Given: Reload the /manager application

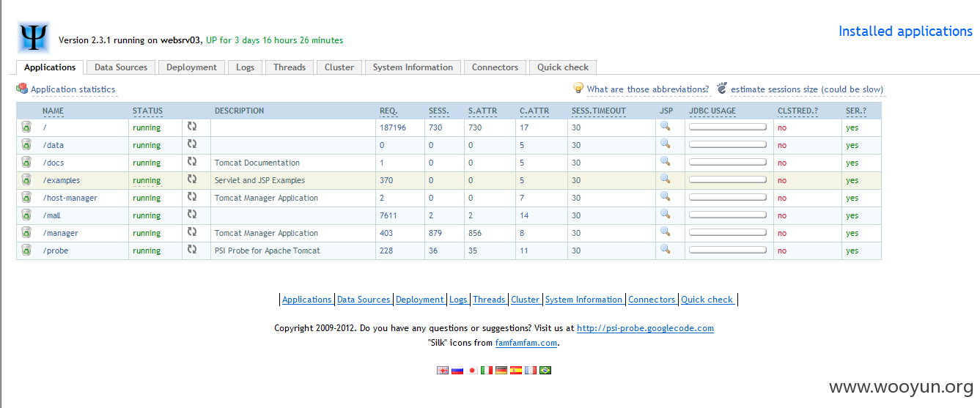Looking at the screenshot, I should 192,231.
